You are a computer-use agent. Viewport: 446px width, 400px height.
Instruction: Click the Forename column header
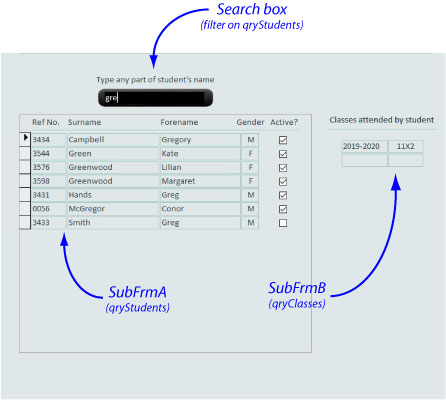coord(179,122)
